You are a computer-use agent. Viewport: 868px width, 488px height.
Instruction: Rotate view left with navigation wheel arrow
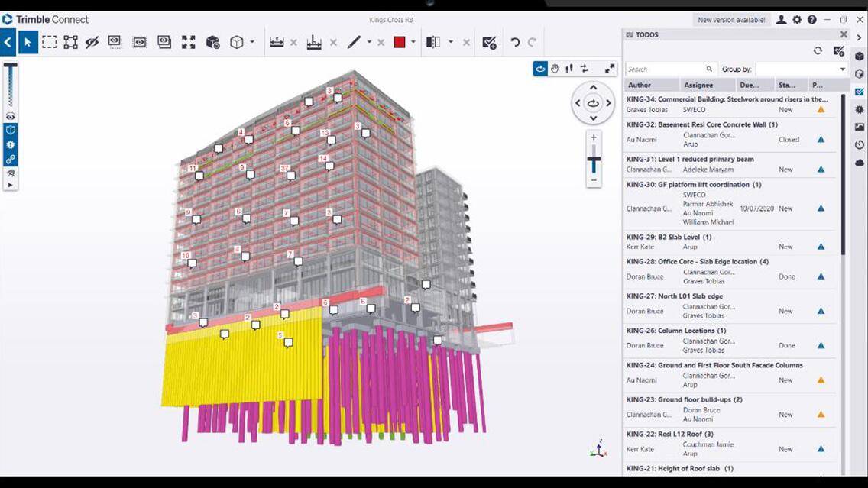578,103
